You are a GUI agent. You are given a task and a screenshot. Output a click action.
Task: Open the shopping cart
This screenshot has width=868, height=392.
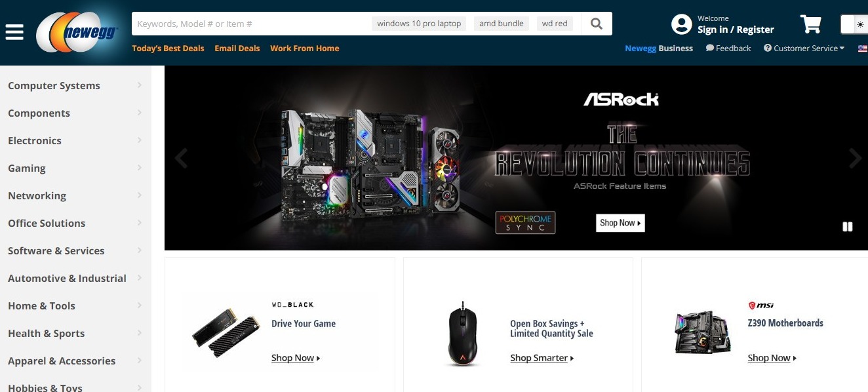tap(811, 24)
